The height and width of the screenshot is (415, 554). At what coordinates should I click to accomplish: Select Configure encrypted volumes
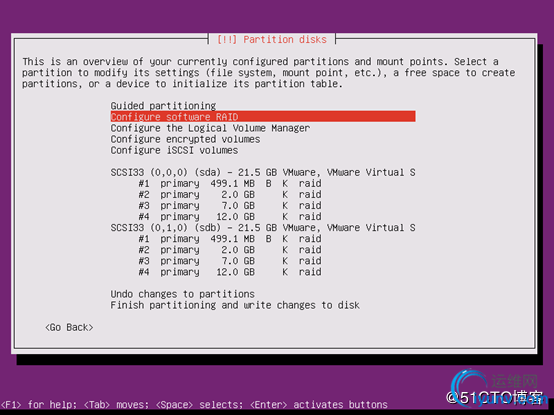[x=185, y=139]
